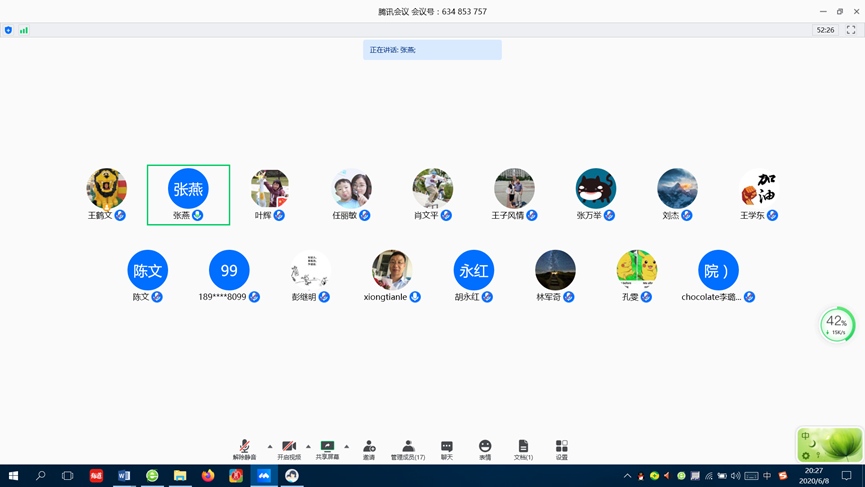Check the green network signal indicator

pos(24,30)
